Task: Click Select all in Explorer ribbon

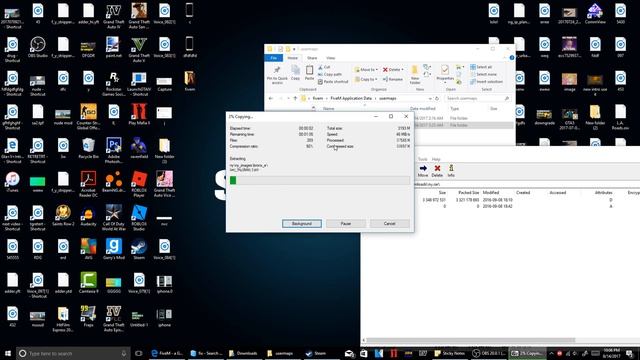Action: [x=481, y=67]
